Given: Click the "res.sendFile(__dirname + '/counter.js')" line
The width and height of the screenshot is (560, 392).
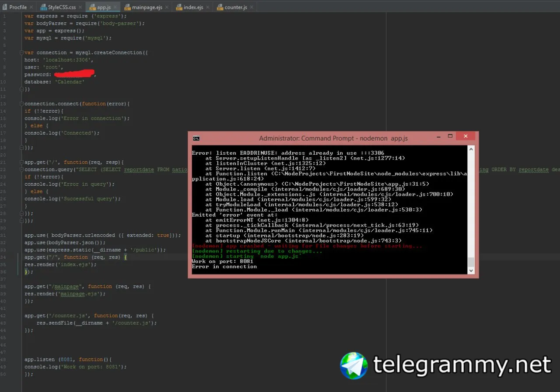Looking at the screenshot, I should tap(96, 323).
